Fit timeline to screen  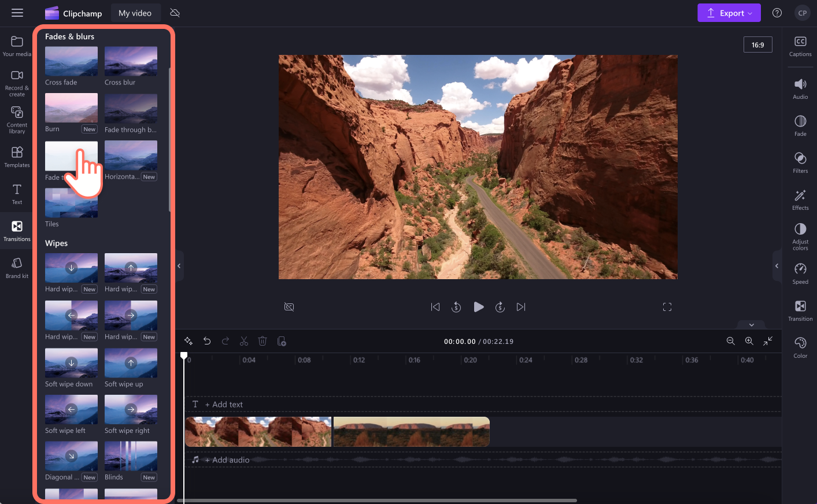pos(768,341)
